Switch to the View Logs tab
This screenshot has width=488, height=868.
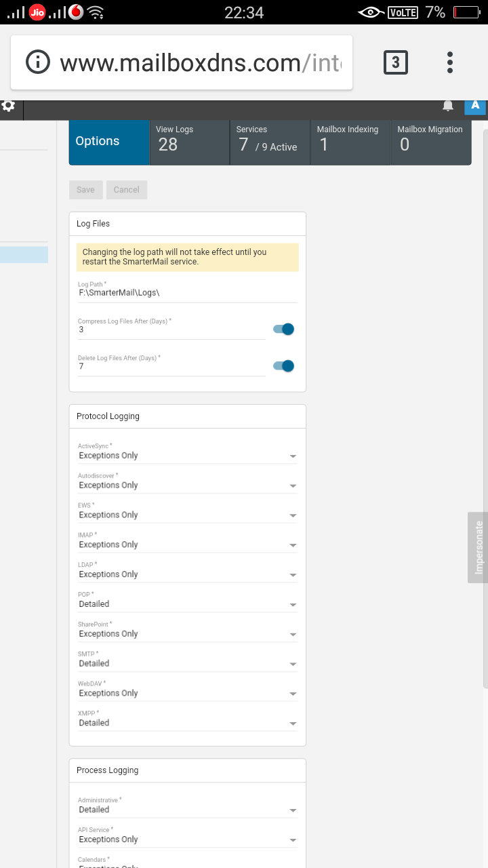click(189, 142)
